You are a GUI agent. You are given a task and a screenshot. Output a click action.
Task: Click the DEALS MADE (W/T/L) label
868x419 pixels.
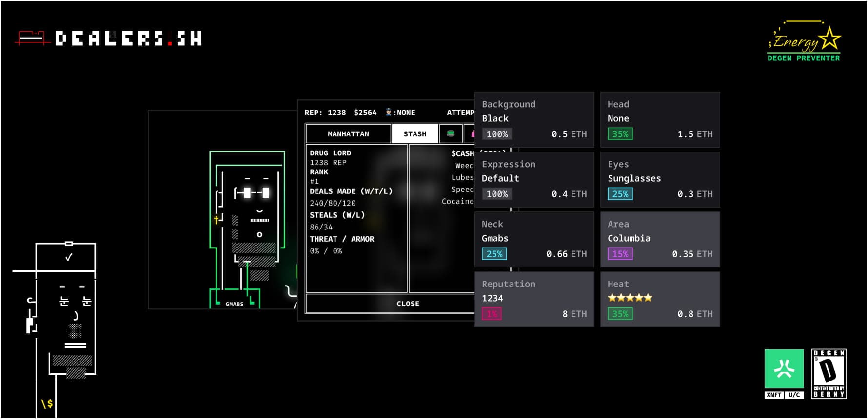coord(351,191)
